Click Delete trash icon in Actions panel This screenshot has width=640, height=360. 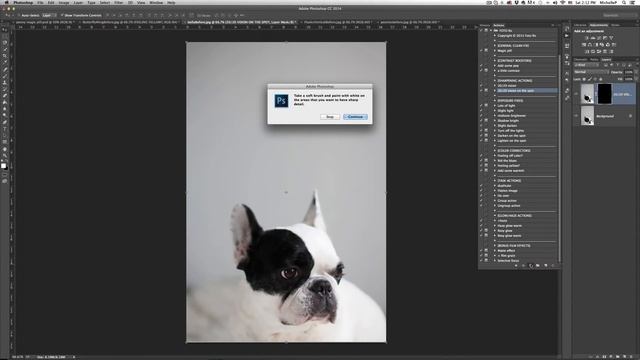point(553,266)
